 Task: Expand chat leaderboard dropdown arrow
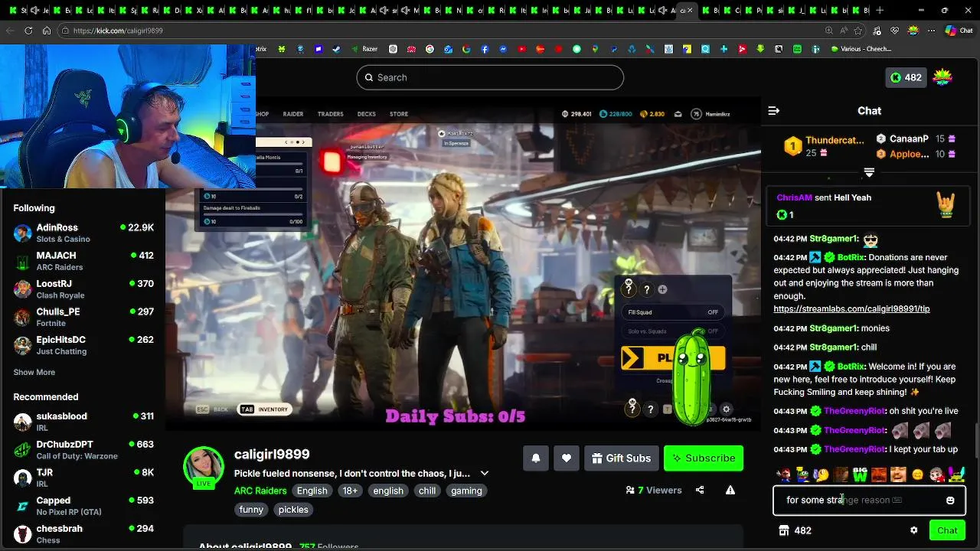click(x=869, y=172)
